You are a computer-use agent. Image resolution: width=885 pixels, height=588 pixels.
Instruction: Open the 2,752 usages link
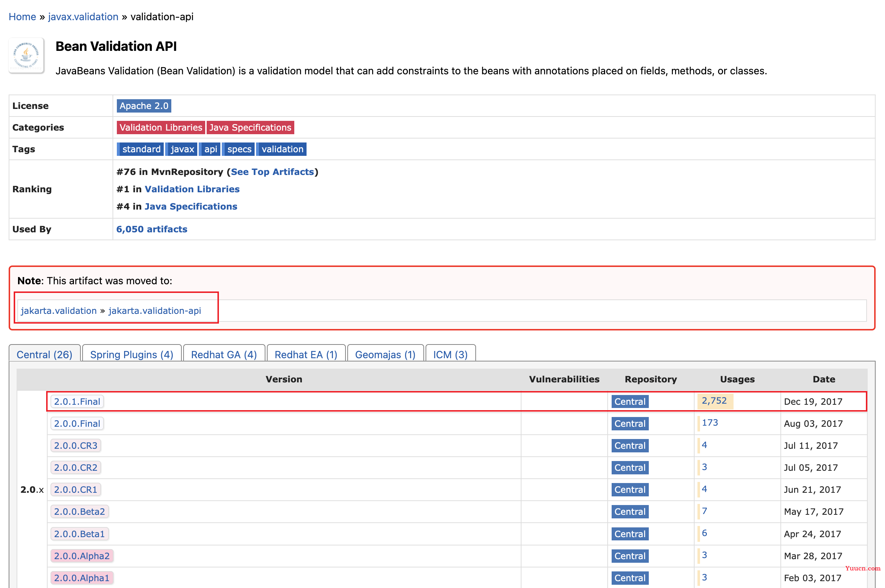(x=714, y=401)
